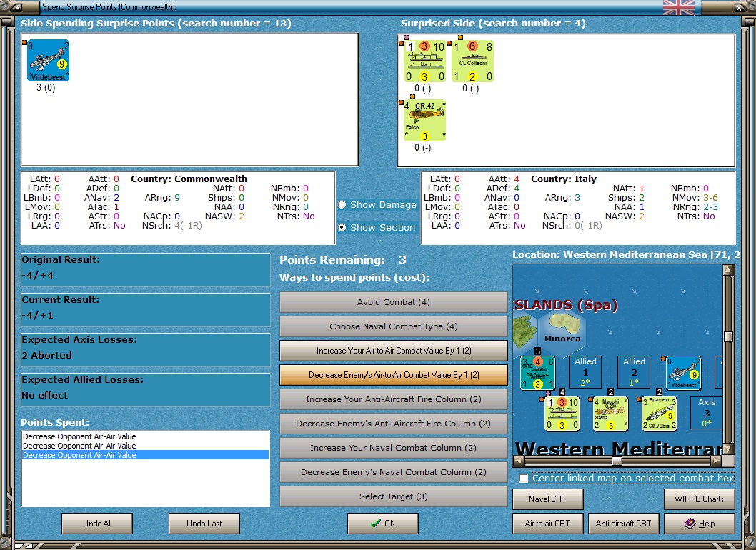The height and width of the screenshot is (550, 756).
Task: Click Expected Allied Losses No effect text
Action: [44, 395]
